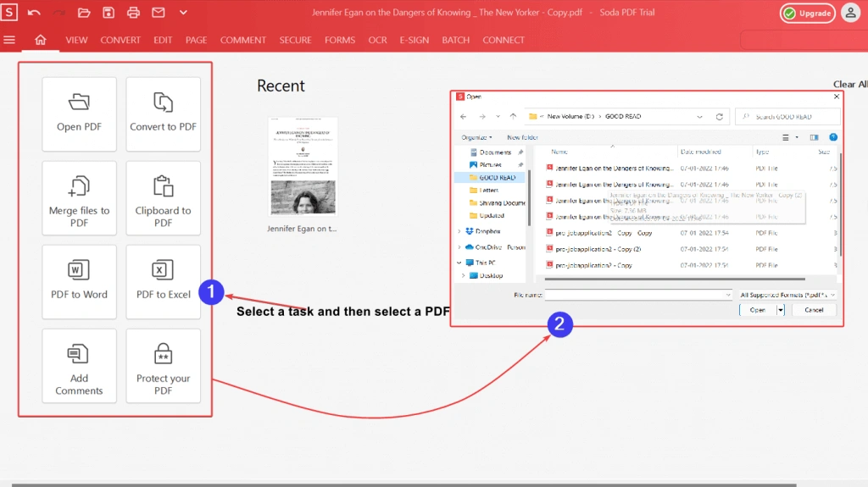Choose the PDF to Word tile
The image size is (868, 487).
79,282
